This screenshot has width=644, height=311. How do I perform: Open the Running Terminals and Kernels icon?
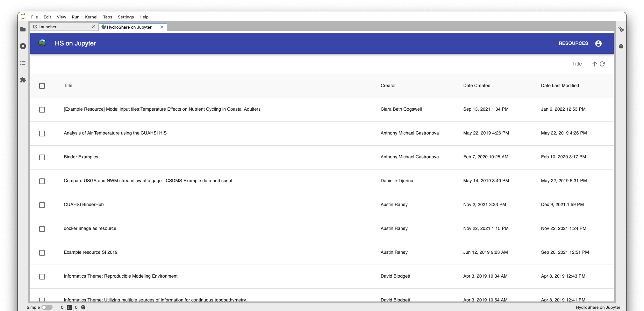pos(23,46)
